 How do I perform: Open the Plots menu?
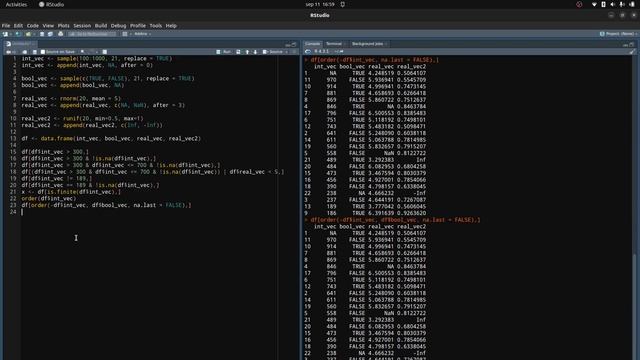pyautogui.click(x=63, y=25)
